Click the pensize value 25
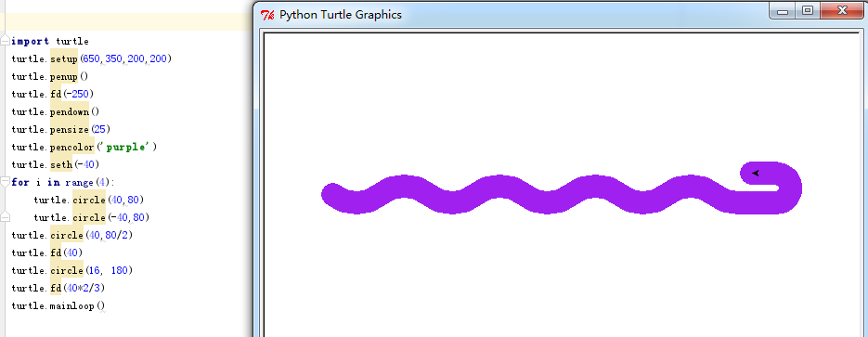The image size is (868, 337). point(101,129)
